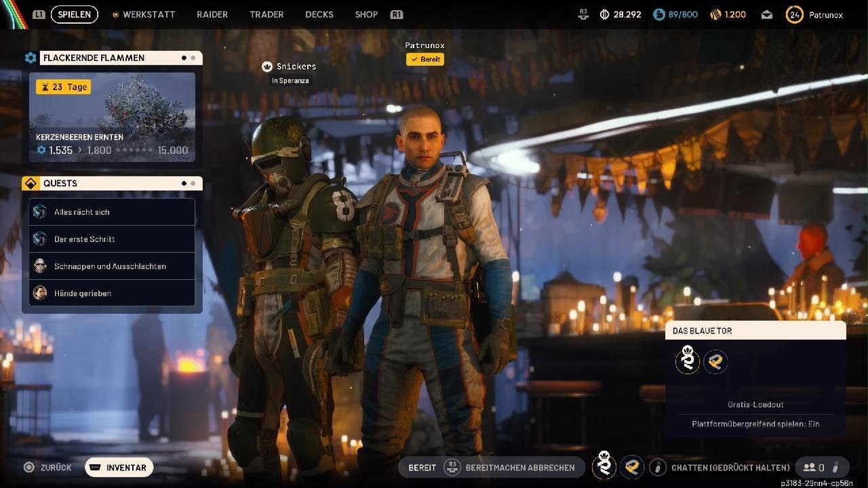Click the coin currency icon next to 28.292

[605, 14]
